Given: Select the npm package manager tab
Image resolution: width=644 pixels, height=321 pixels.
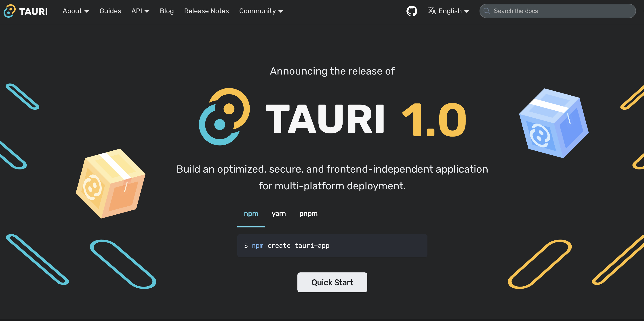Looking at the screenshot, I should [251, 214].
